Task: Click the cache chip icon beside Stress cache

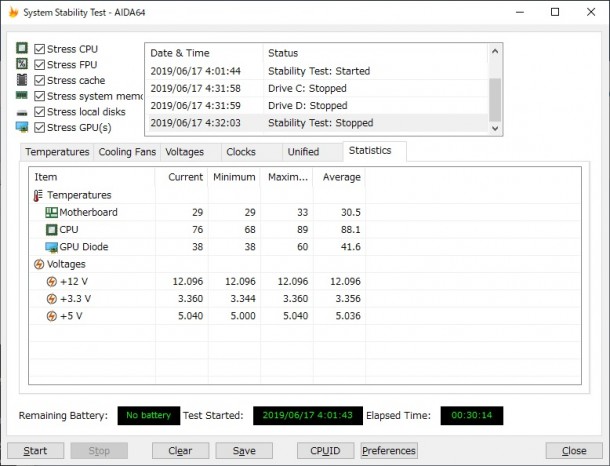Action: coord(22,80)
